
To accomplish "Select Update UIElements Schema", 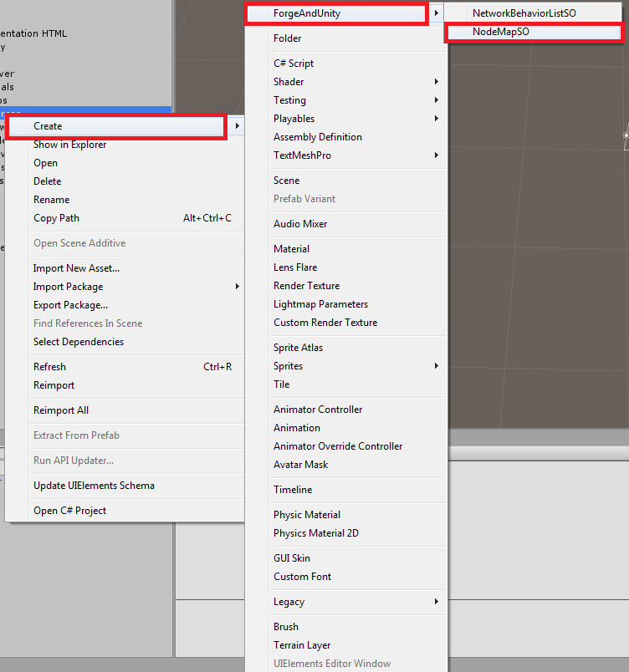I will coord(125,486).
